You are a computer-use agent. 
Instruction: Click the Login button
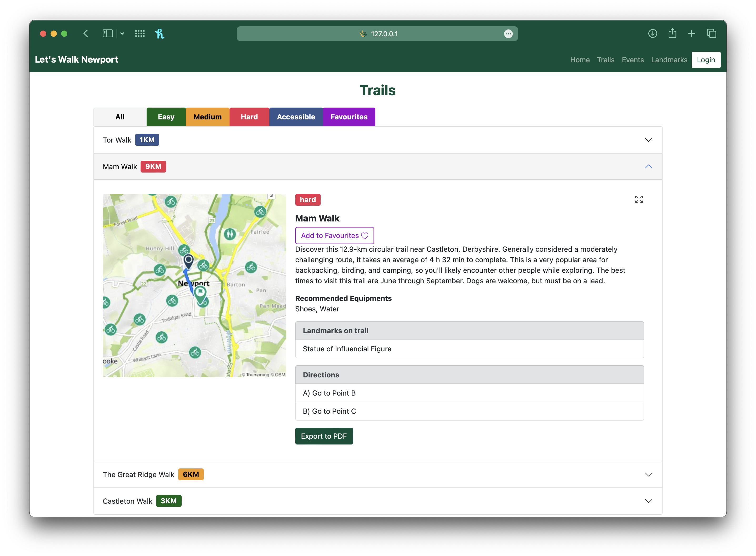point(706,59)
